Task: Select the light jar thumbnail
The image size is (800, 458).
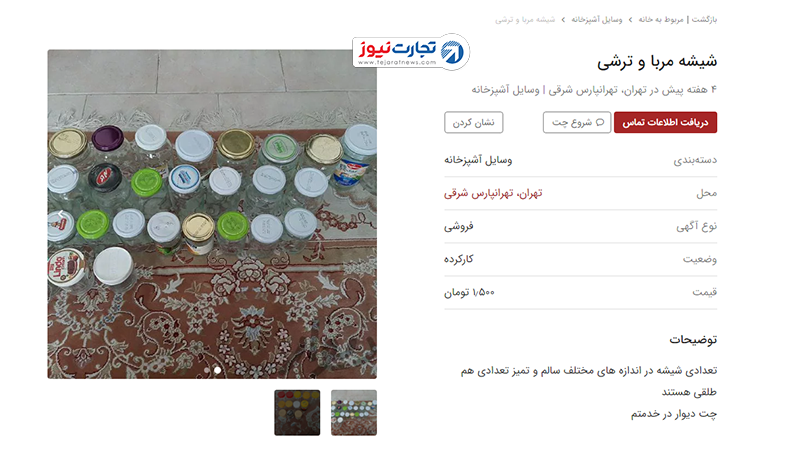Action: click(354, 413)
